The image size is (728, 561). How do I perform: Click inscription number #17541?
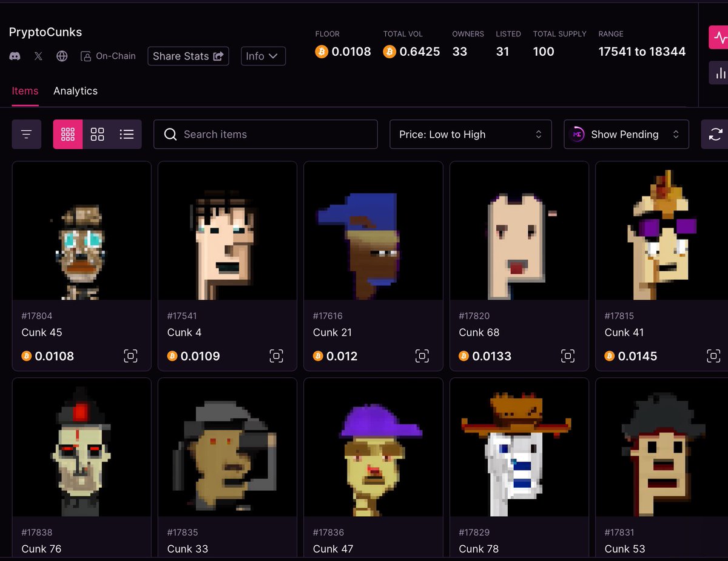[x=182, y=316]
